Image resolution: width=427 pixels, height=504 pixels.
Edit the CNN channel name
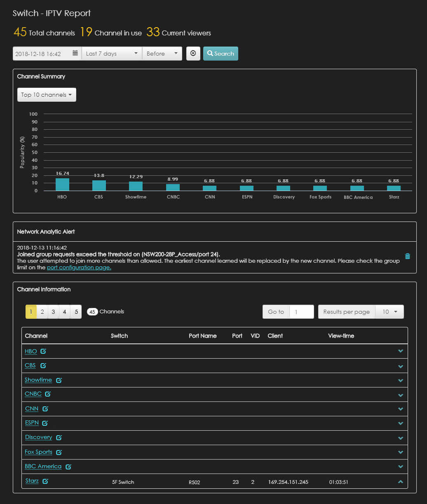click(45, 409)
